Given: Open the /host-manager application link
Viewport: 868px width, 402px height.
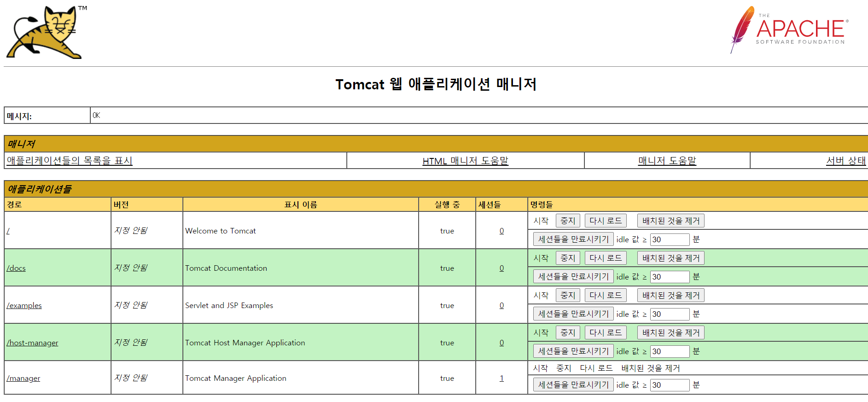Looking at the screenshot, I should click(32, 343).
